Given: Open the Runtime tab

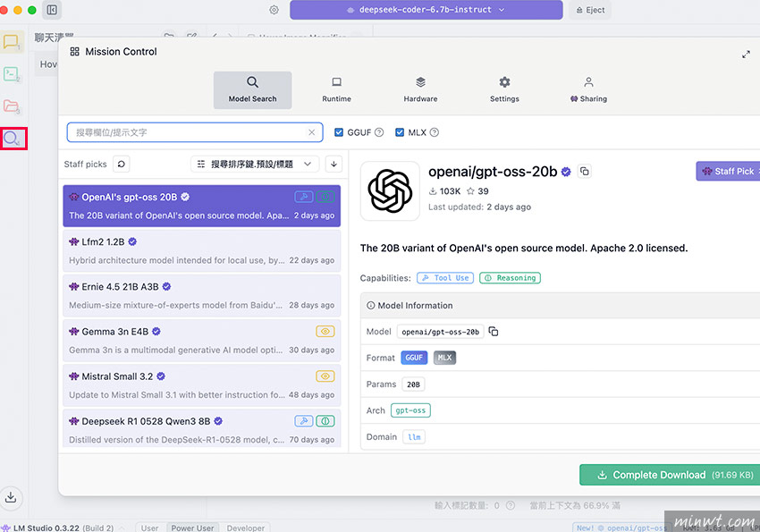Looking at the screenshot, I should pos(336,90).
